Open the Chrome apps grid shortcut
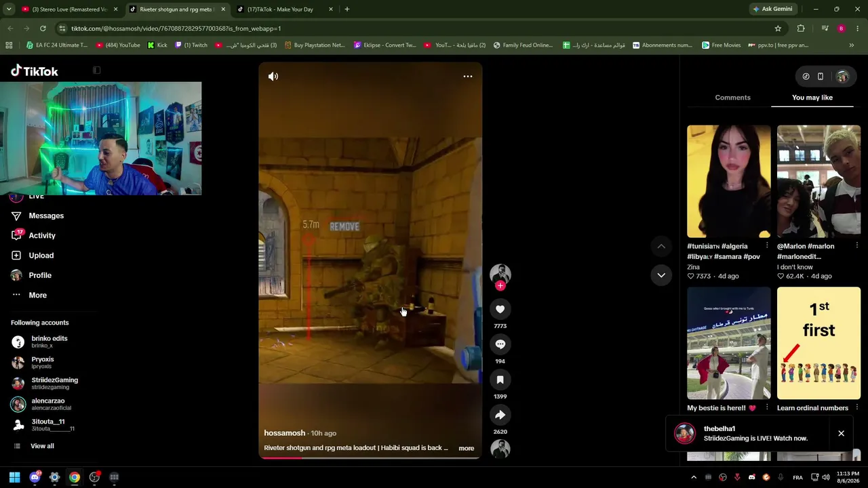 pyautogui.click(x=9, y=45)
